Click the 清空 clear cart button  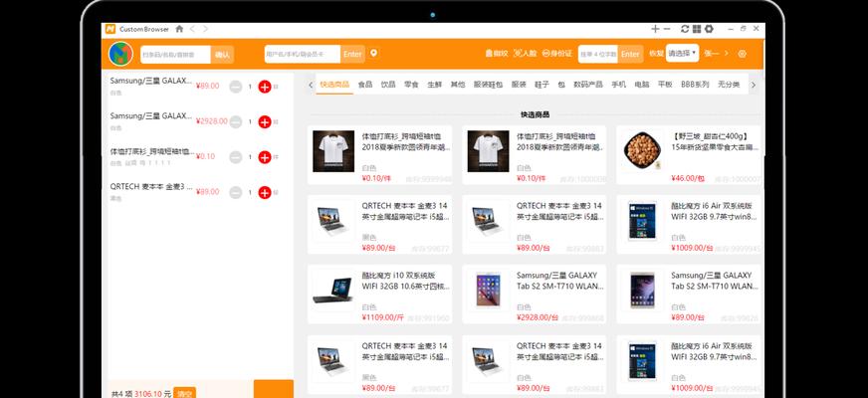[x=184, y=393]
